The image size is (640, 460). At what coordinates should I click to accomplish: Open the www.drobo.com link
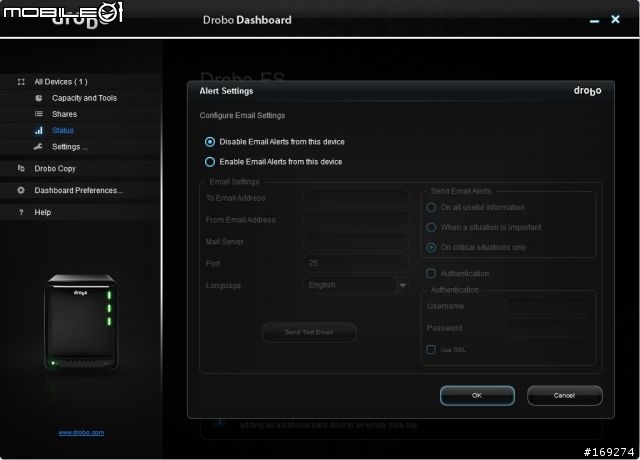81,432
